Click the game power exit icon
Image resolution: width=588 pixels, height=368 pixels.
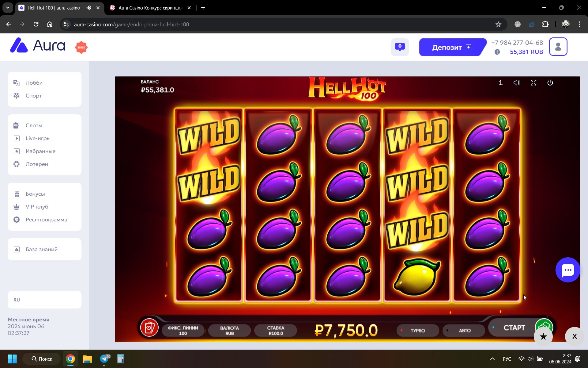(x=550, y=82)
